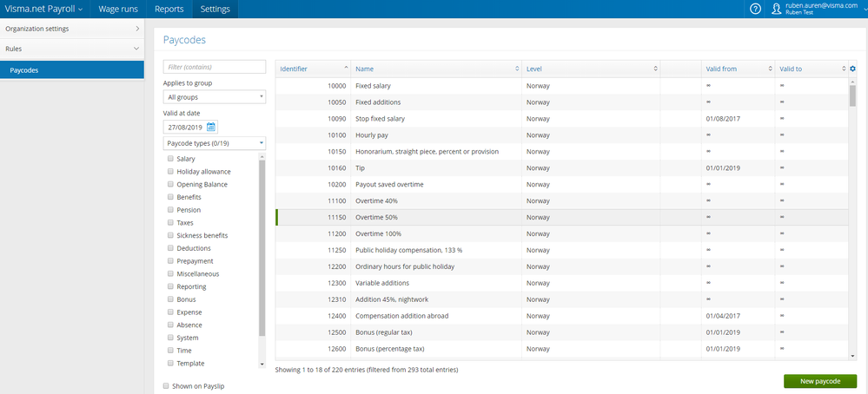Enable the Reporting checkbox
The width and height of the screenshot is (868, 394).
(170, 286)
